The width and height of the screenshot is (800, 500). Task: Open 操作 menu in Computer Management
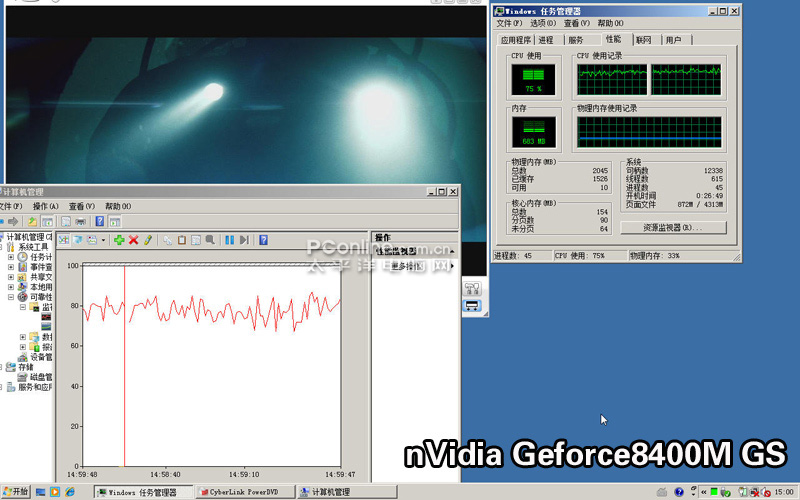point(45,206)
